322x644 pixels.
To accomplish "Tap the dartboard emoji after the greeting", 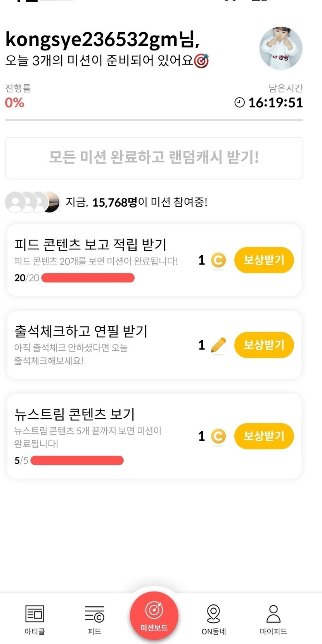I will (x=201, y=61).
